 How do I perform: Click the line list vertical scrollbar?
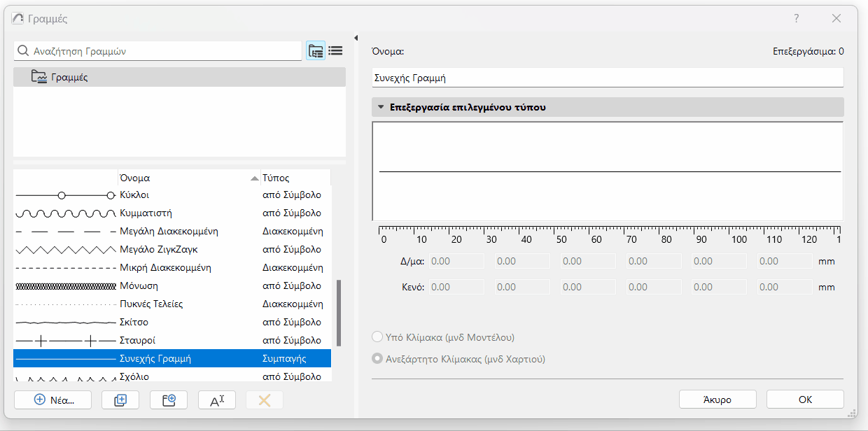click(x=339, y=313)
